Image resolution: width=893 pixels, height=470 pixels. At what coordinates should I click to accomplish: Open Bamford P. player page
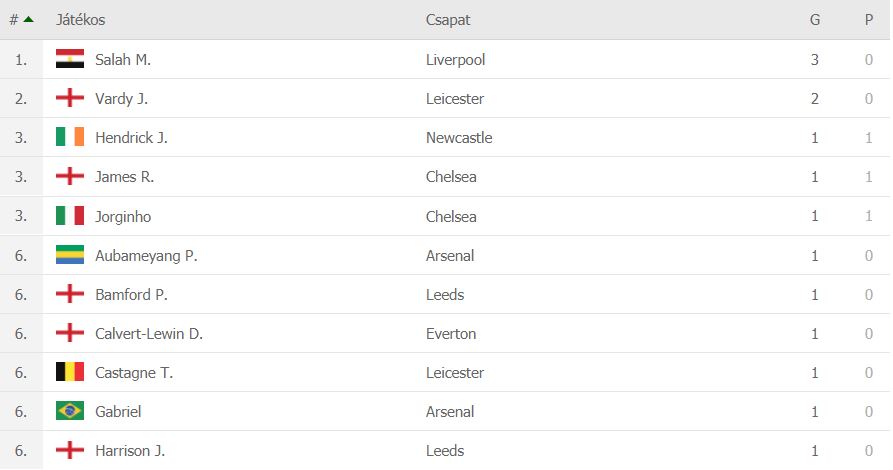click(131, 295)
